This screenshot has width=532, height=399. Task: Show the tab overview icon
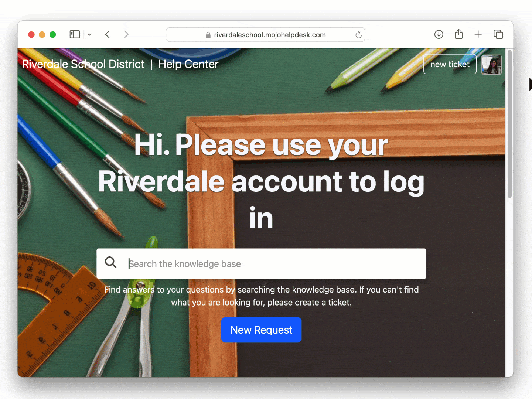coord(498,34)
